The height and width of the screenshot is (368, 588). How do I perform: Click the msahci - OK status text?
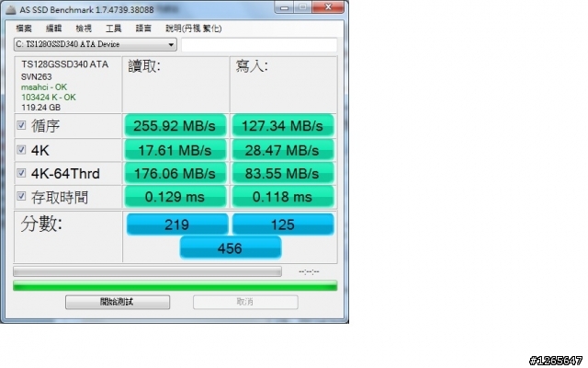coord(44,87)
